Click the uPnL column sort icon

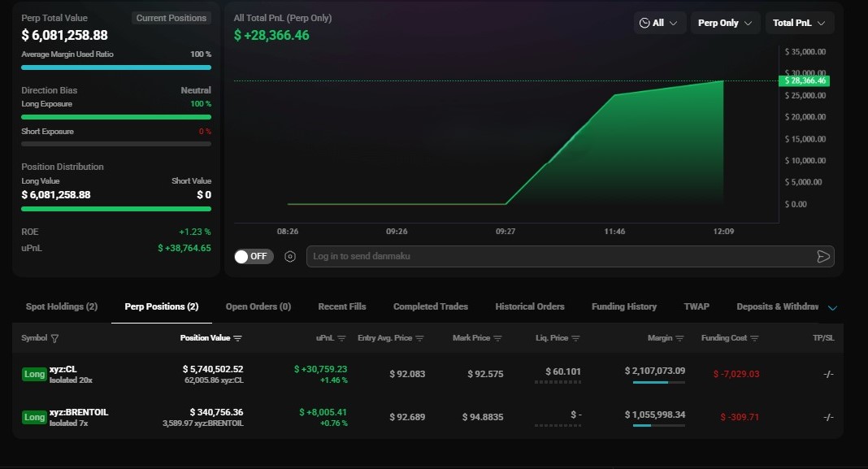click(342, 338)
